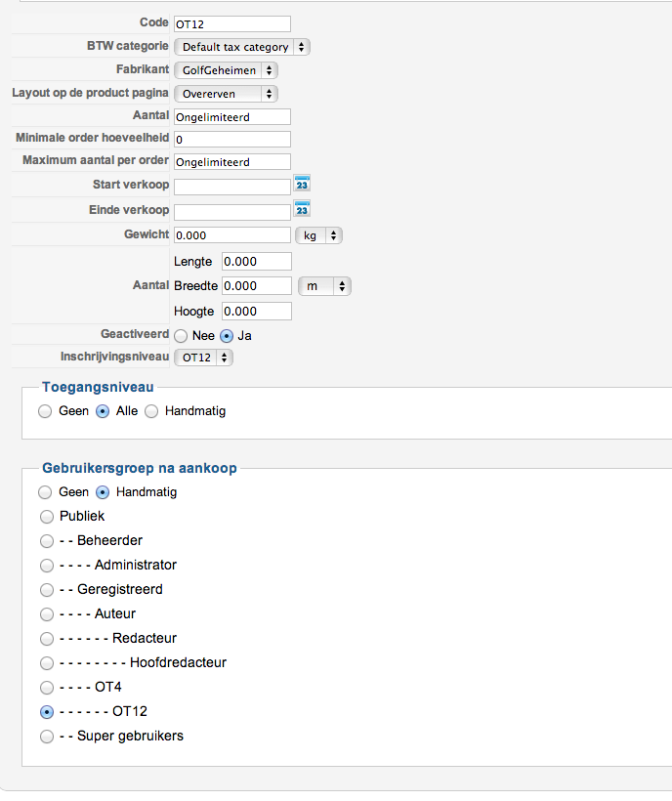
Task: Open the Inschrijvingsniveau dropdown
Action: 203,358
